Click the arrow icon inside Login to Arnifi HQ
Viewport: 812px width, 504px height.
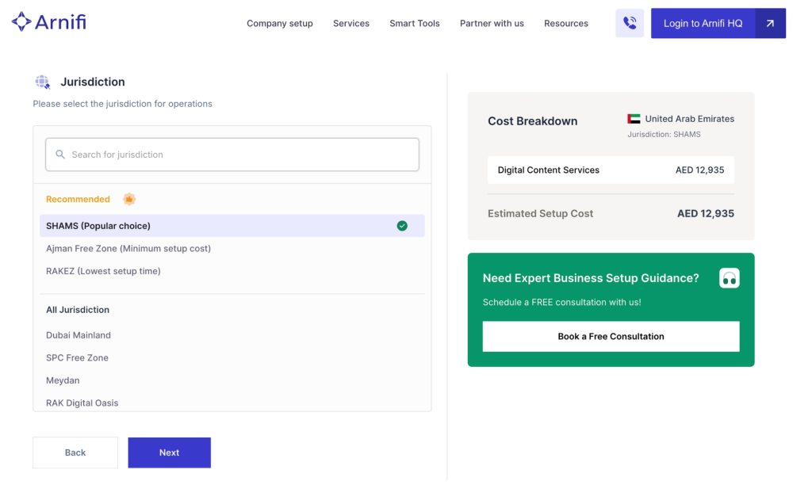(x=769, y=23)
